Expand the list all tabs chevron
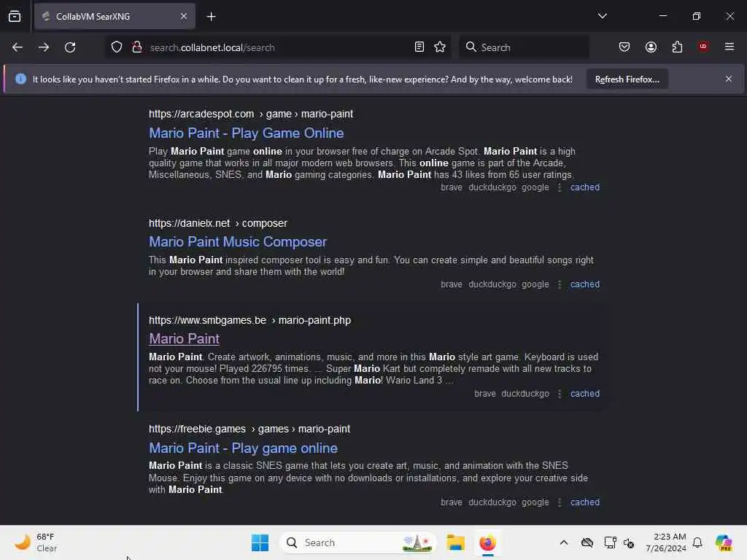Screen dimensions: 747x560 pos(602,16)
